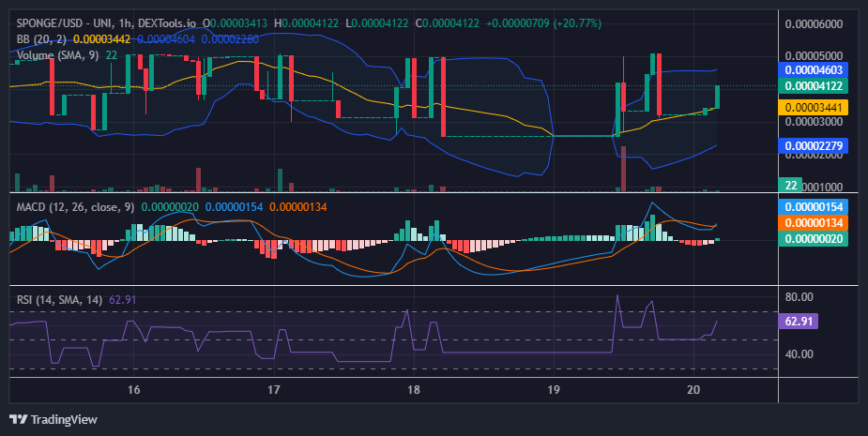Select the Volume (SMA, 9) indicator legend

pos(59,55)
